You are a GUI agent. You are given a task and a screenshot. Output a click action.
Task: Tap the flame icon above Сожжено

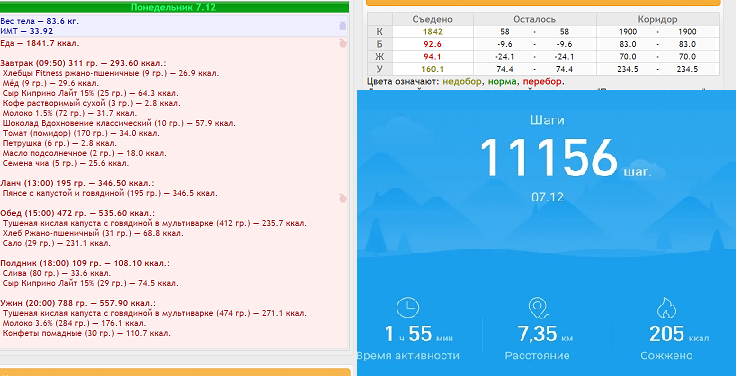tap(666, 309)
